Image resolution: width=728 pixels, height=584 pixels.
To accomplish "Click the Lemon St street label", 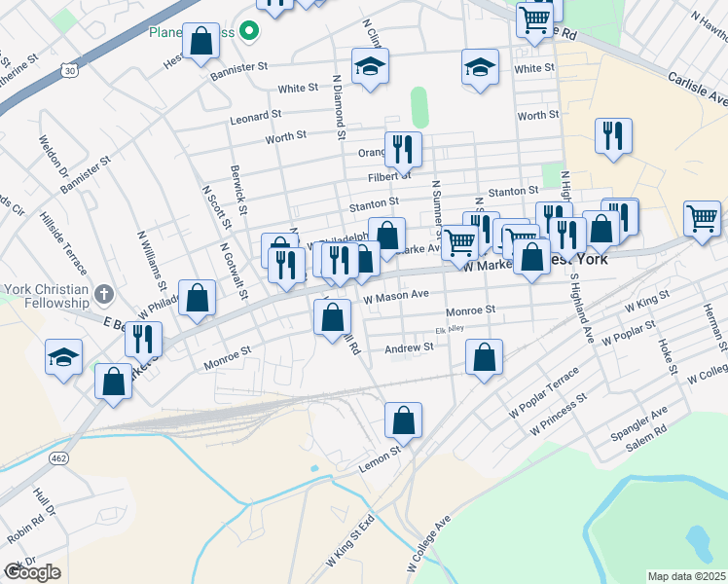I will point(380,459).
